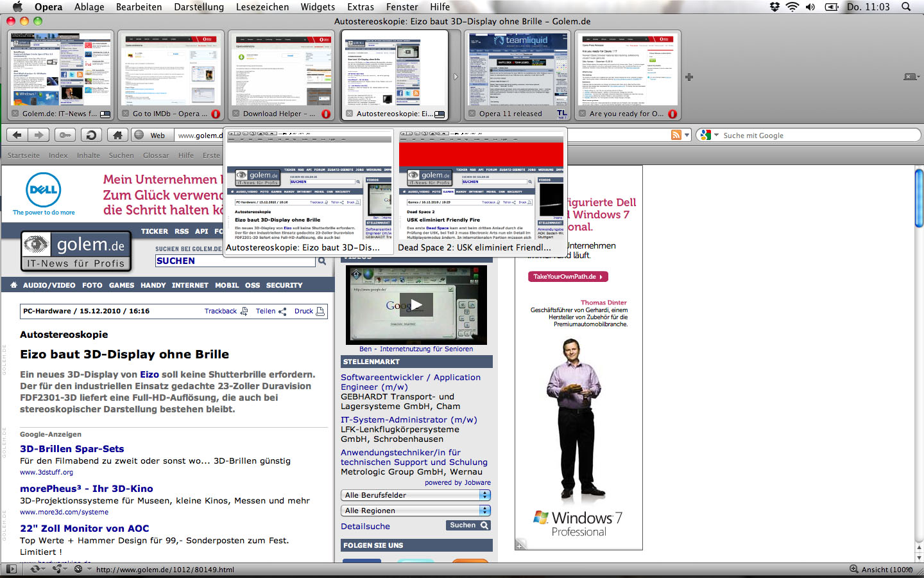Open the Google search engine dropdown
The width and height of the screenshot is (924, 578).
[708, 135]
